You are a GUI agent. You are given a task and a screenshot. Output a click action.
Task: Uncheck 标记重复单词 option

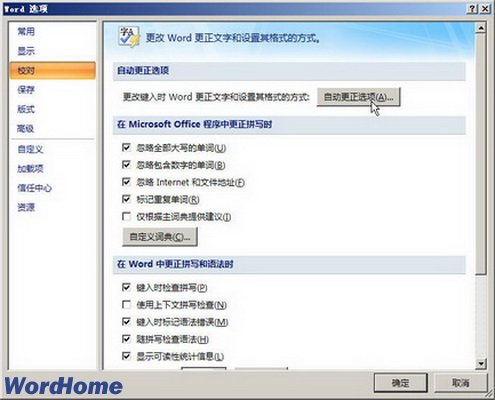coord(126,199)
